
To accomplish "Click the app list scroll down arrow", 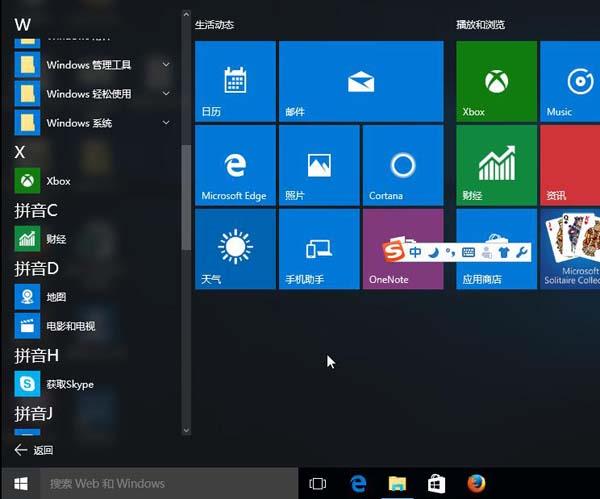I will tap(186, 431).
